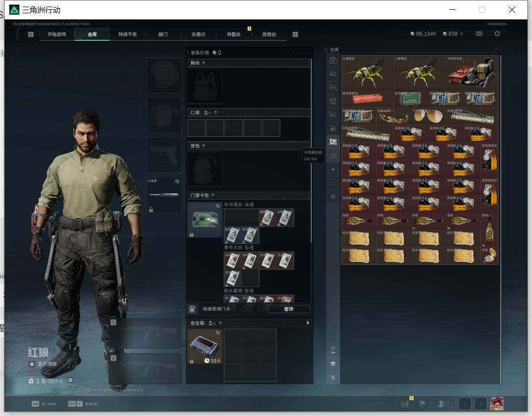Swap the equipped melee knife
This screenshot has width=532, height=416.
(177, 181)
